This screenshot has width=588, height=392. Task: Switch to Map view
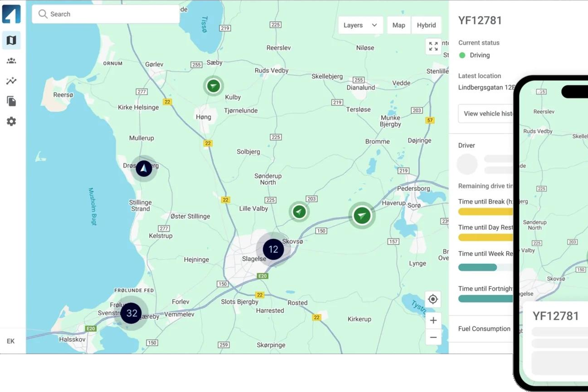399,25
